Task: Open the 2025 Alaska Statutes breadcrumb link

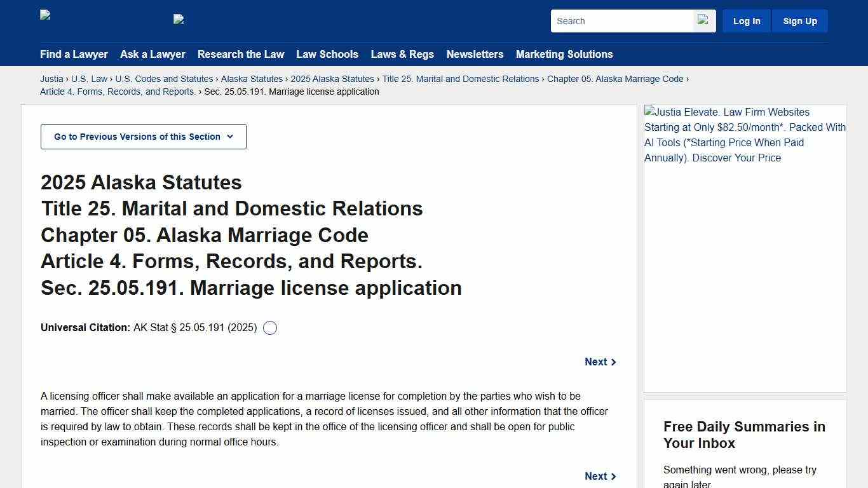Action: tap(332, 79)
